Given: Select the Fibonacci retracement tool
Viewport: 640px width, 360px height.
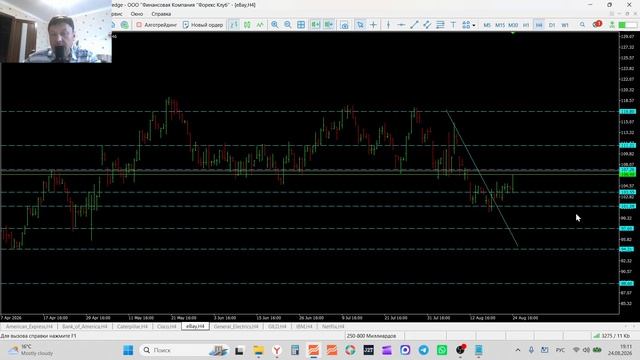Looking at the screenshot, I should pos(440,25).
